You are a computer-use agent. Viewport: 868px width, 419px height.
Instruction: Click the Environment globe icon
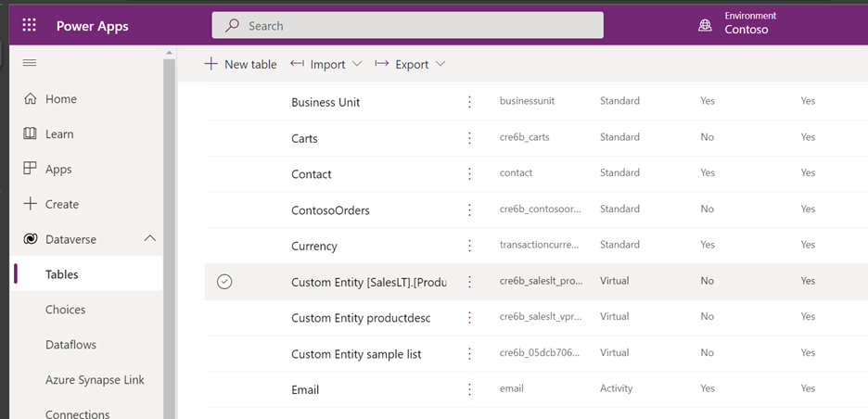[705, 25]
